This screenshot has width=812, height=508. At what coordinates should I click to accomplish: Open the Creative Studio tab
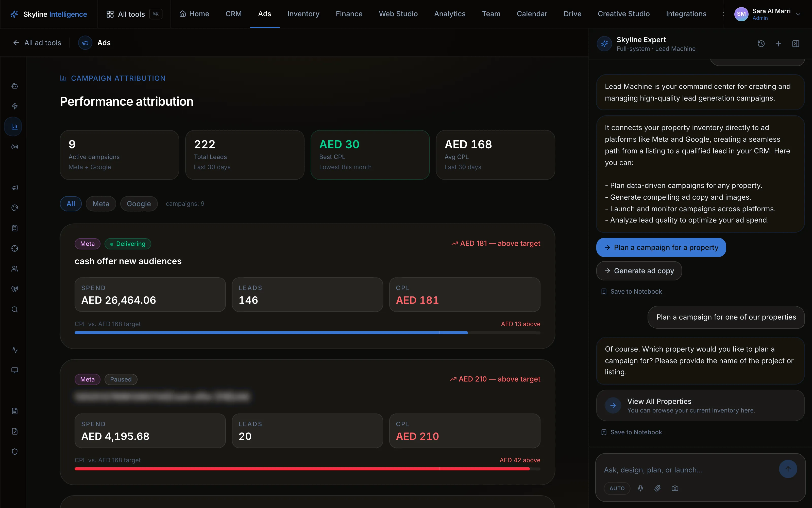pos(623,14)
